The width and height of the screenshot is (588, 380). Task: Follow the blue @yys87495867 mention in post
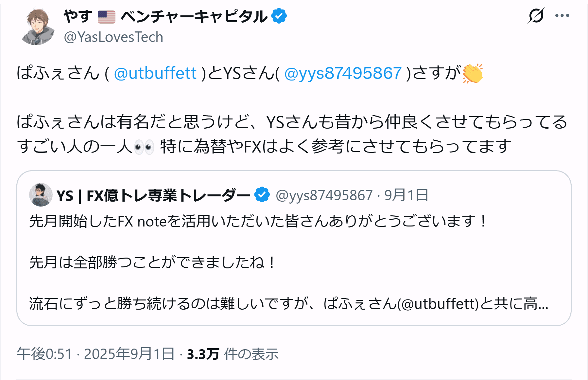point(343,73)
